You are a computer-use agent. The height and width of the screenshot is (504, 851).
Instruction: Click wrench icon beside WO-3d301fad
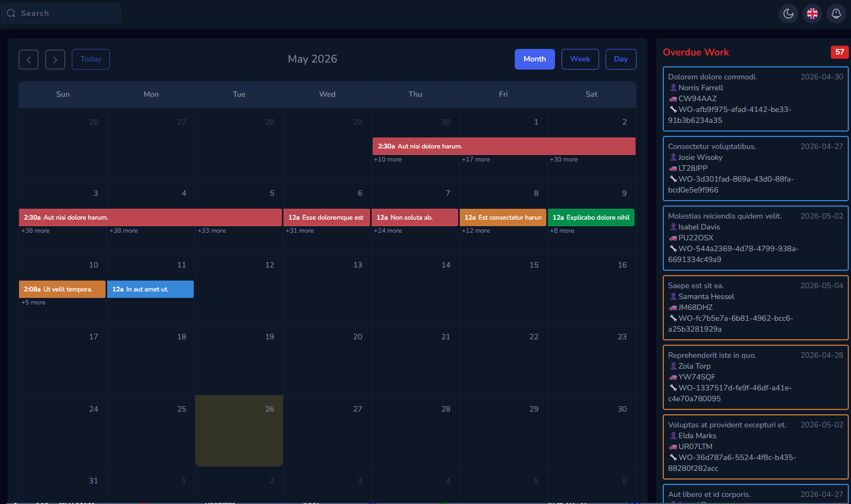coord(673,179)
